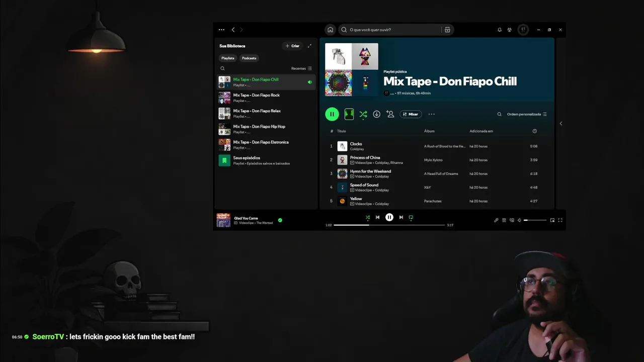Open the 'Ordem personalizada' sort dropdown
Viewport: 644px width, 362px height.
point(527,114)
